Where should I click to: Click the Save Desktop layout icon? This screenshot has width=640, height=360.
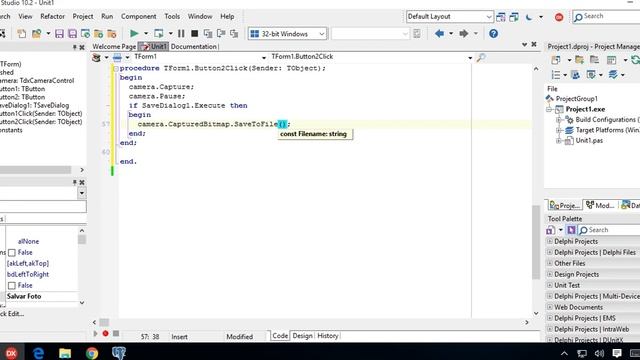coord(501,17)
